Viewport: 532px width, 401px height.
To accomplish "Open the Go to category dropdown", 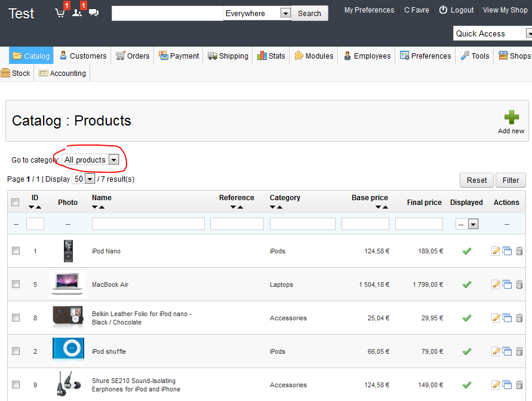I will click(x=91, y=160).
